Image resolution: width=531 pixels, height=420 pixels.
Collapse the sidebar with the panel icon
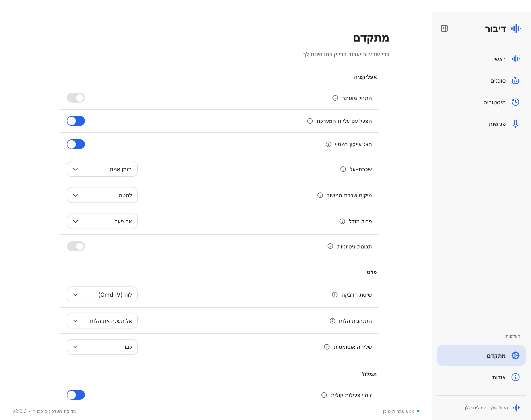pos(444,29)
